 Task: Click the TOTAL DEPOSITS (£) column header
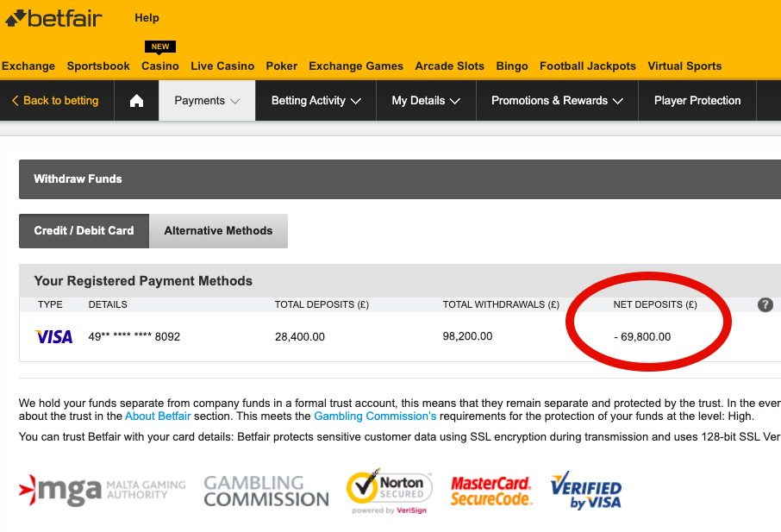322,304
